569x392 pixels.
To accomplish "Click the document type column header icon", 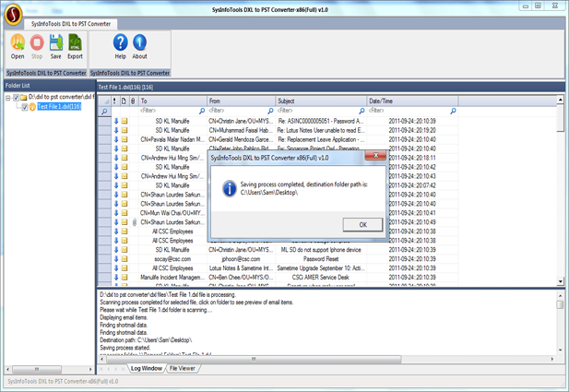I will [124, 101].
